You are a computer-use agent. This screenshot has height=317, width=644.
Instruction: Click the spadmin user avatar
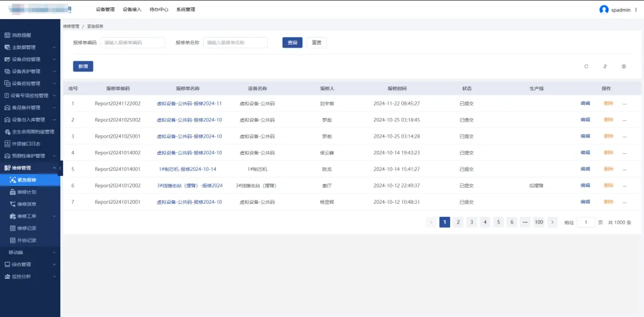(x=603, y=10)
